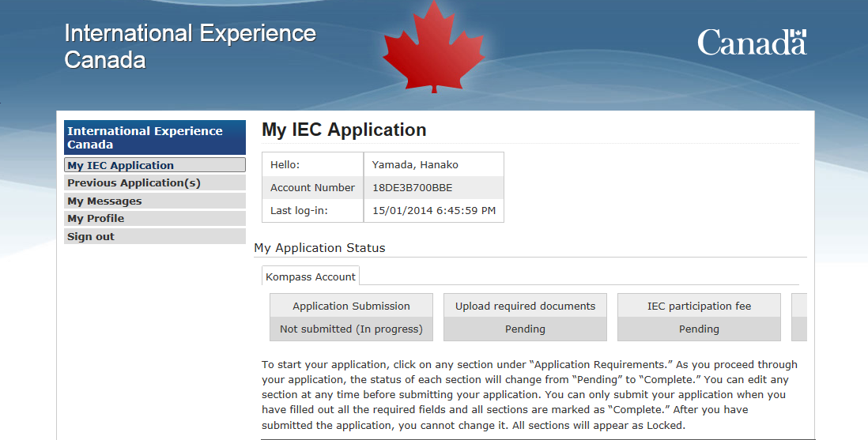868x440 pixels.
Task: Click the name Yamada, Hanako
Action: point(415,164)
